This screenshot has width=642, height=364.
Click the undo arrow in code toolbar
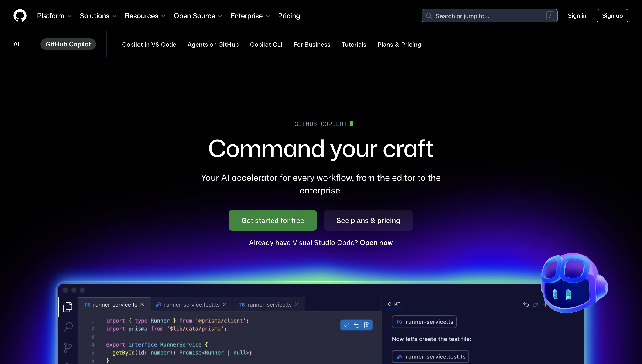(356, 325)
